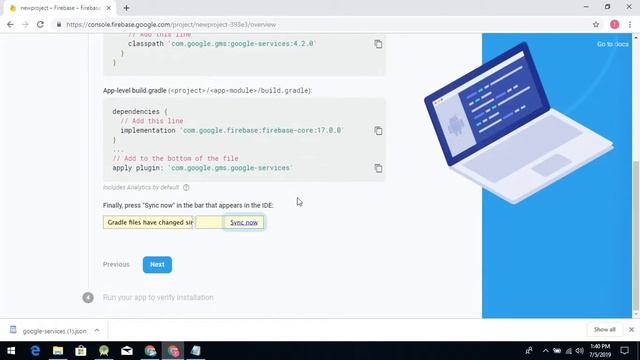
Task: Copy the apply plugin line
Action: point(378,168)
